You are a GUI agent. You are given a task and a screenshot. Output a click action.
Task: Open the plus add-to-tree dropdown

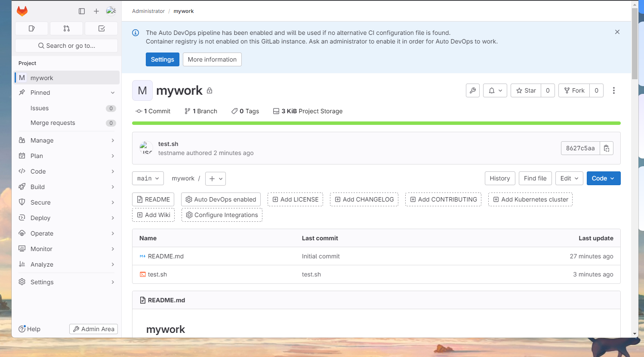[x=216, y=179]
